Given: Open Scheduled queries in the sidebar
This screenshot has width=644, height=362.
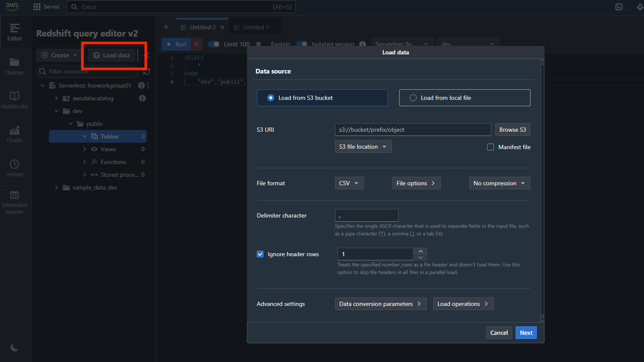Looking at the screenshot, I should [14, 202].
